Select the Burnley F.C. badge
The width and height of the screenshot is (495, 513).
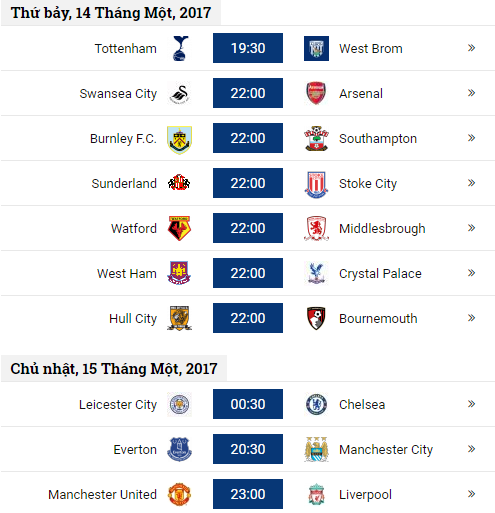coord(179,140)
